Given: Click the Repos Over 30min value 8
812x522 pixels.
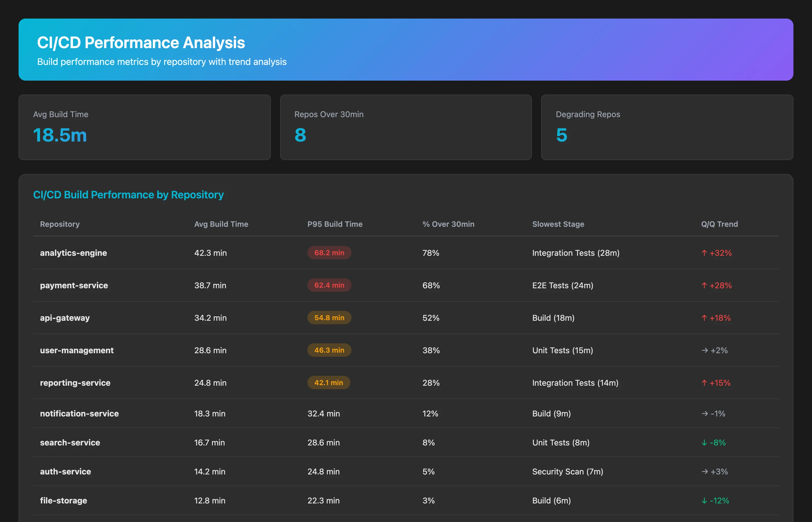Looking at the screenshot, I should click(300, 135).
